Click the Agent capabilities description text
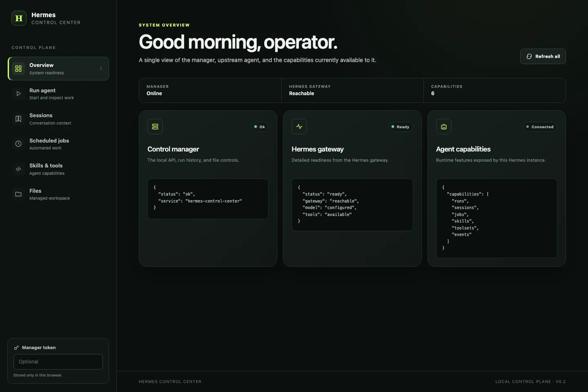The image size is (588, 392). (491, 160)
